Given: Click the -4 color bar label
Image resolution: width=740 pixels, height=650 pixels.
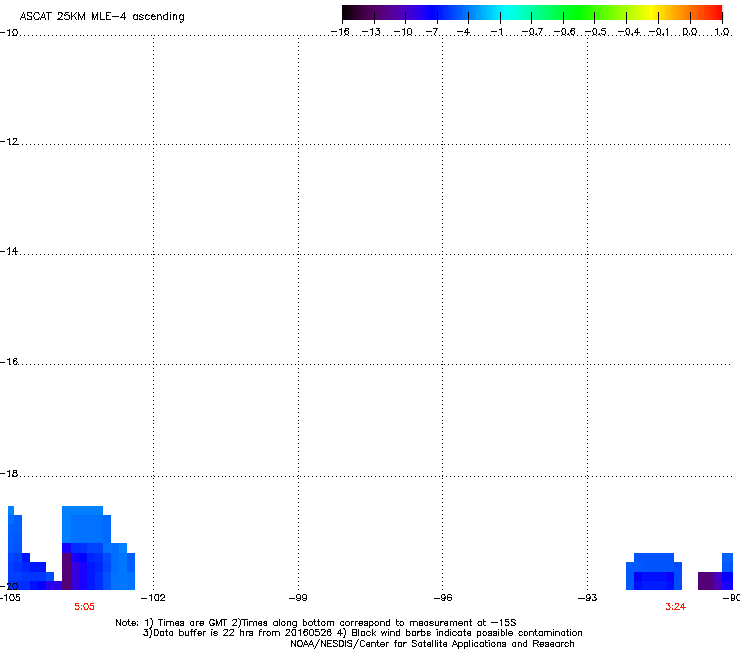Looking at the screenshot, I should [463, 32].
